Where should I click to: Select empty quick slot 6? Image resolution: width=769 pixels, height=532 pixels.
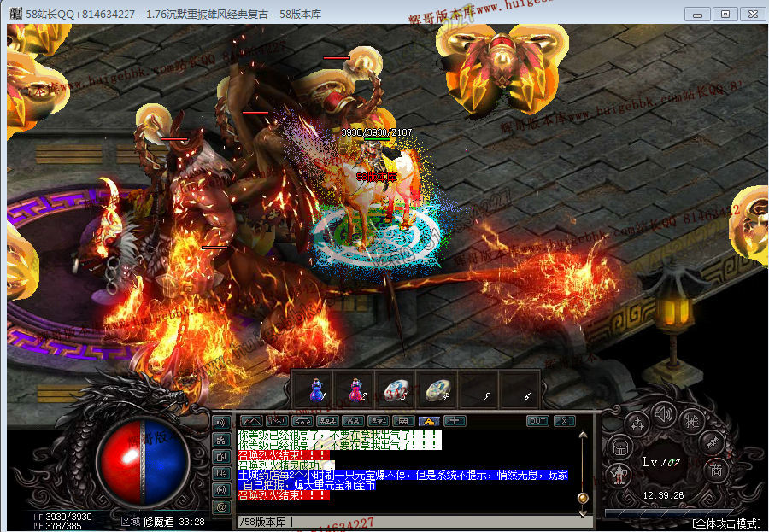[520, 390]
